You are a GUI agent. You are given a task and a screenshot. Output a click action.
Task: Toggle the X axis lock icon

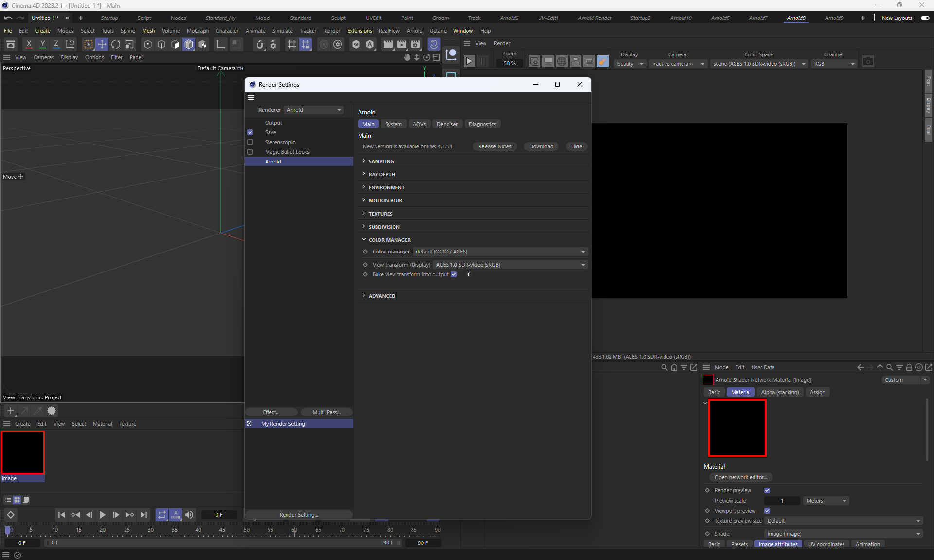click(29, 45)
